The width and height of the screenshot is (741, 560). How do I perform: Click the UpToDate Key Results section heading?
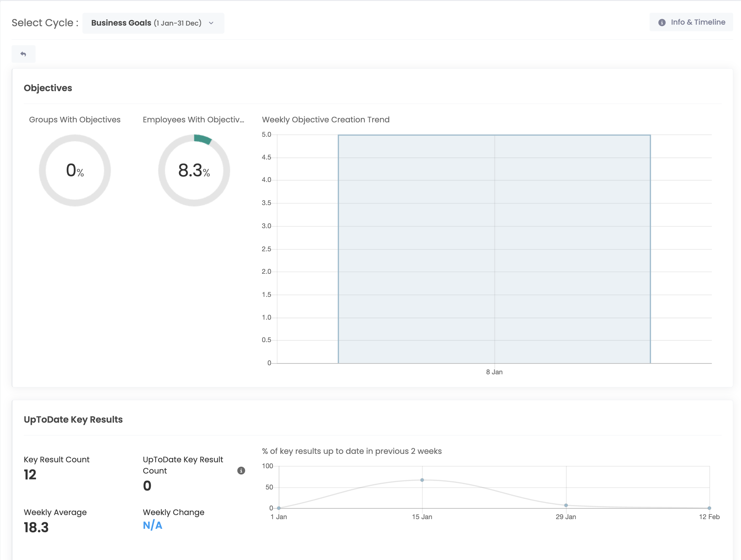point(73,420)
